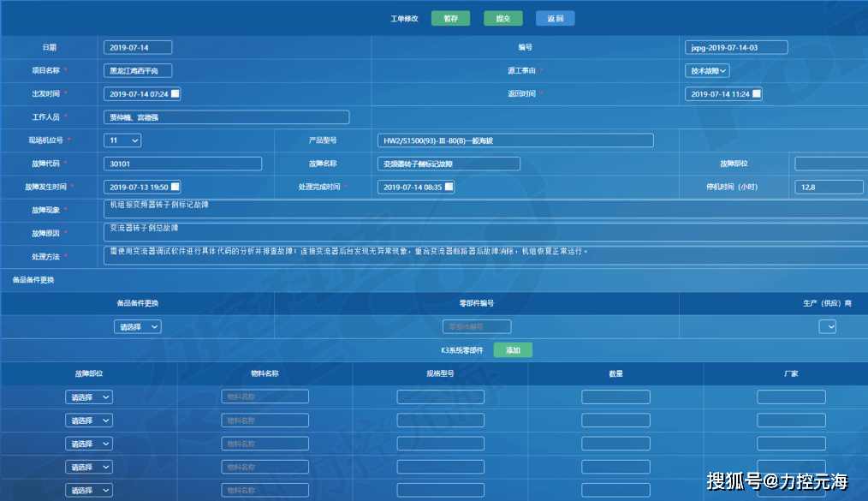Open the 生产（供应）商 dropdown
The width and height of the screenshot is (868, 501).
(x=828, y=326)
